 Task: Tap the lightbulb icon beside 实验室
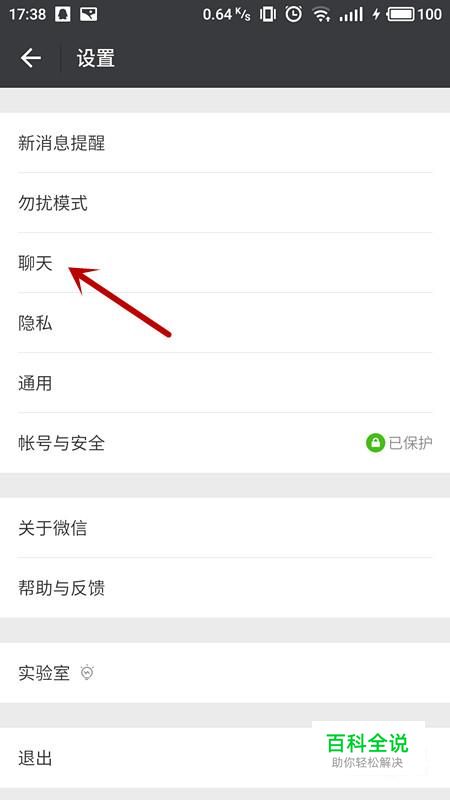[88, 673]
